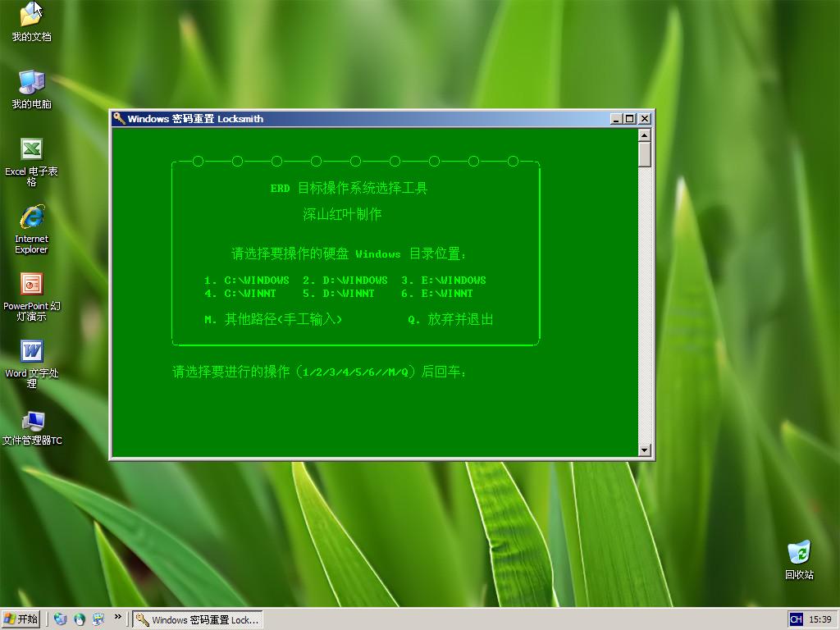Click the third quick launch icon before the chevron
This screenshot has height=630, width=840.
[x=98, y=619]
